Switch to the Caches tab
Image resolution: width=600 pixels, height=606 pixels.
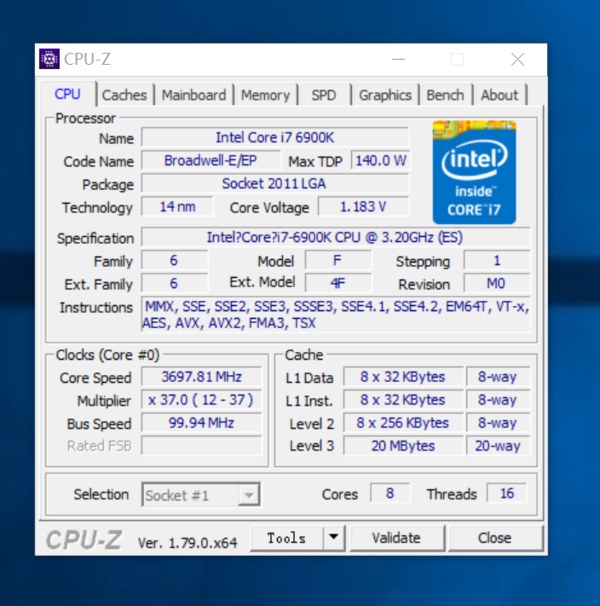click(124, 95)
